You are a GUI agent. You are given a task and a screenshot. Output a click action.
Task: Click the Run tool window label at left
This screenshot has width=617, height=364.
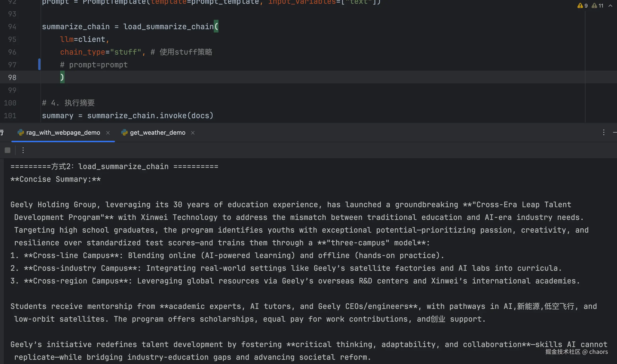(2, 133)
